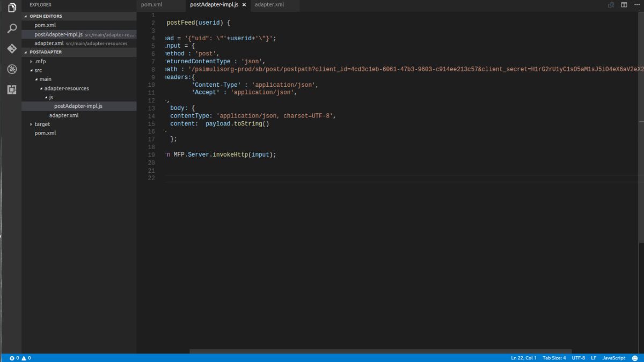Click the returnedContentType code line
Viewport: 644px width, 362px height.
pos(216,62)
